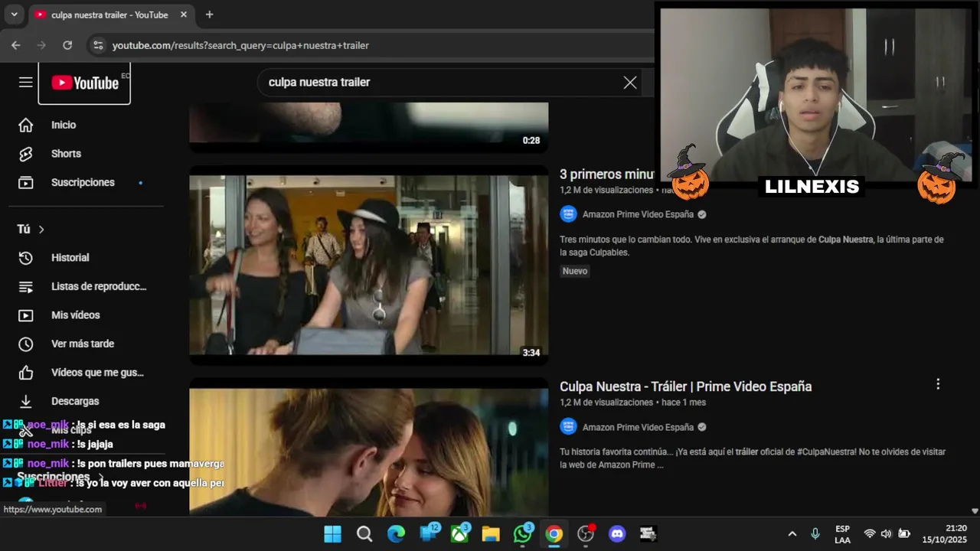Viewport: 980px width, 551px height.
Task: Go to the YouTube home logo
Action: point(84,83)
